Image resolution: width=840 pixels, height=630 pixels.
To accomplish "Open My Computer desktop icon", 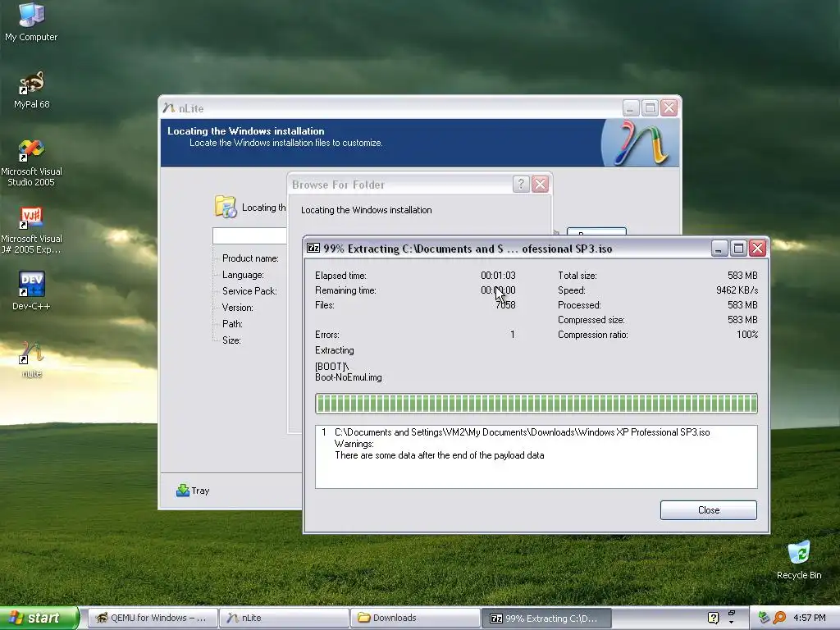I will (x=31, y=22).
